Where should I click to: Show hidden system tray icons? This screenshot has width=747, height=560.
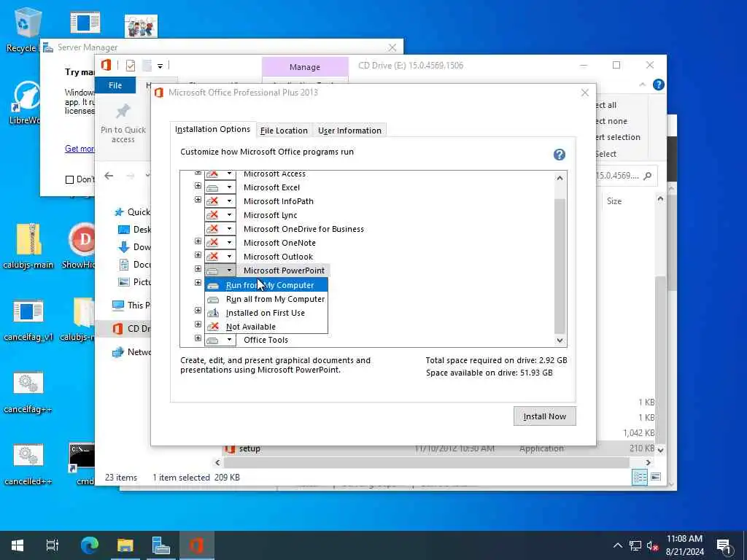pyautogui.click(x=617, y=545)
